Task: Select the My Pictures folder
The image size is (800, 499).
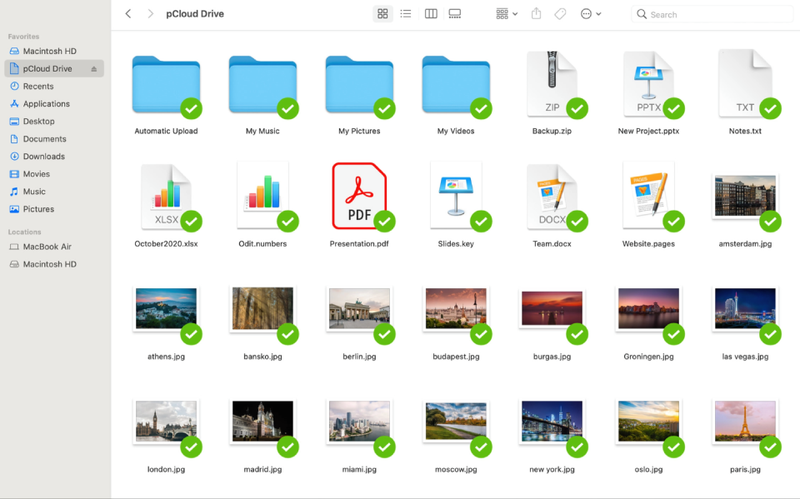Action: click(359, 85)
